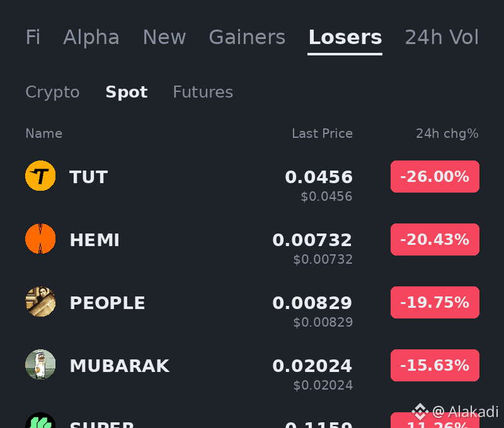
Task: Open the PEOPLE coin avatar icon
Action: 40,301
